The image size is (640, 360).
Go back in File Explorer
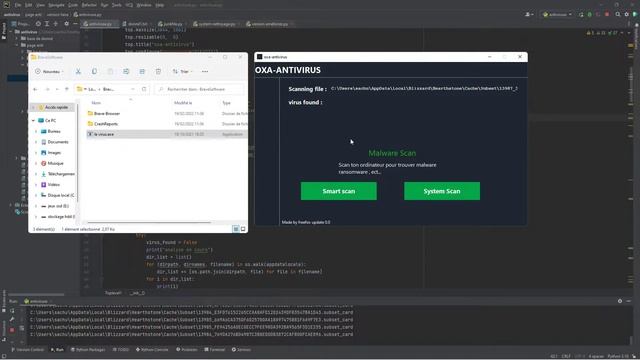[36, 89]
